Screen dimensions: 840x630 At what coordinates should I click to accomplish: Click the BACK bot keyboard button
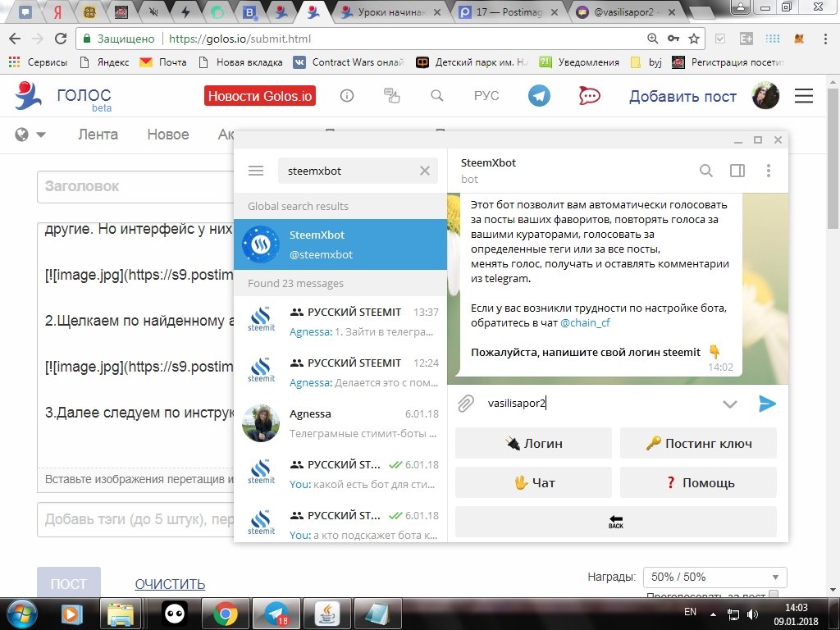(616, 522)
